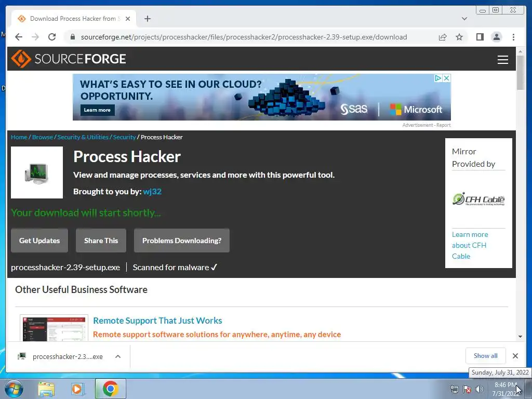Click the orange remote support solutions tagline

coord(217,335)
